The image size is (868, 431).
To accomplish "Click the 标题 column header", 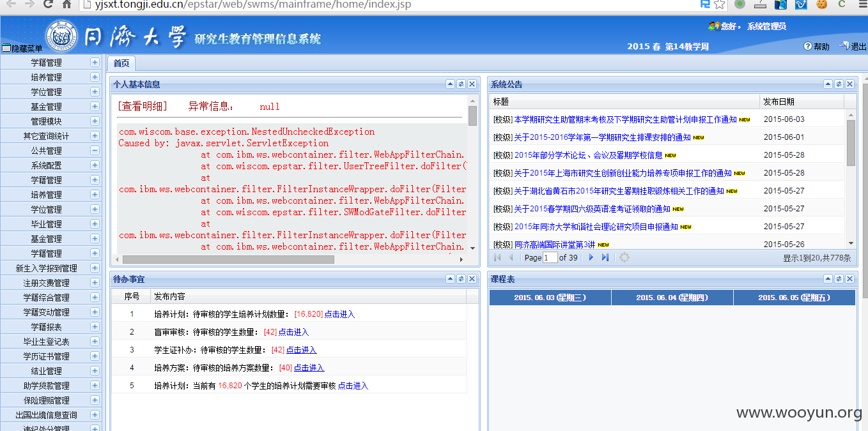I will pos(625,102).
